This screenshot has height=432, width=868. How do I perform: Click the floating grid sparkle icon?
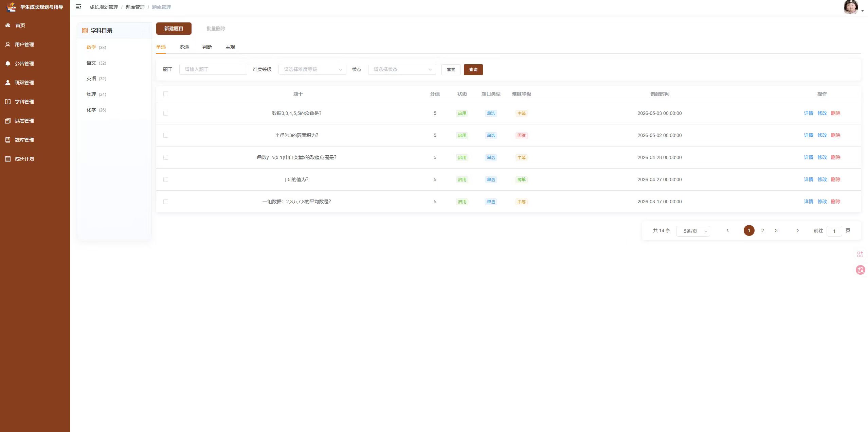tap(860, 254)
